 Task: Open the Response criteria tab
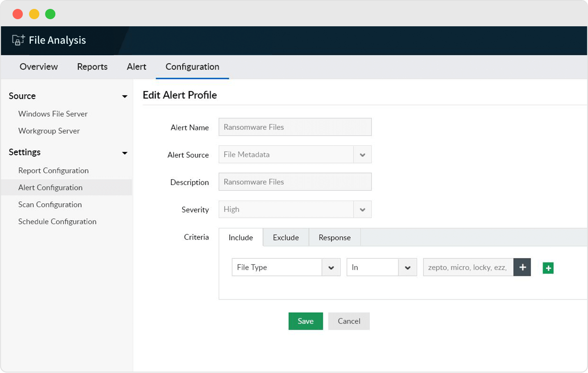click(334, 238)
